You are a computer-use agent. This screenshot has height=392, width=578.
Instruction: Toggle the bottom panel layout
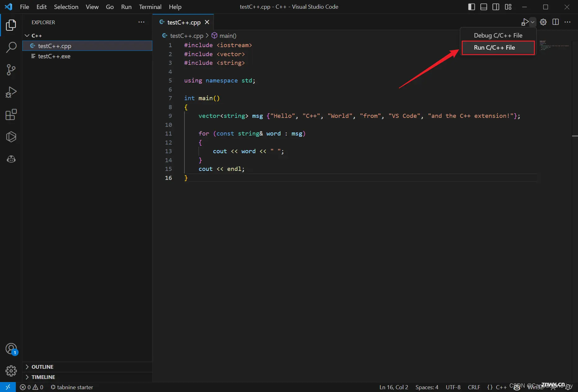pyautogui.click(x=484, y=7)
